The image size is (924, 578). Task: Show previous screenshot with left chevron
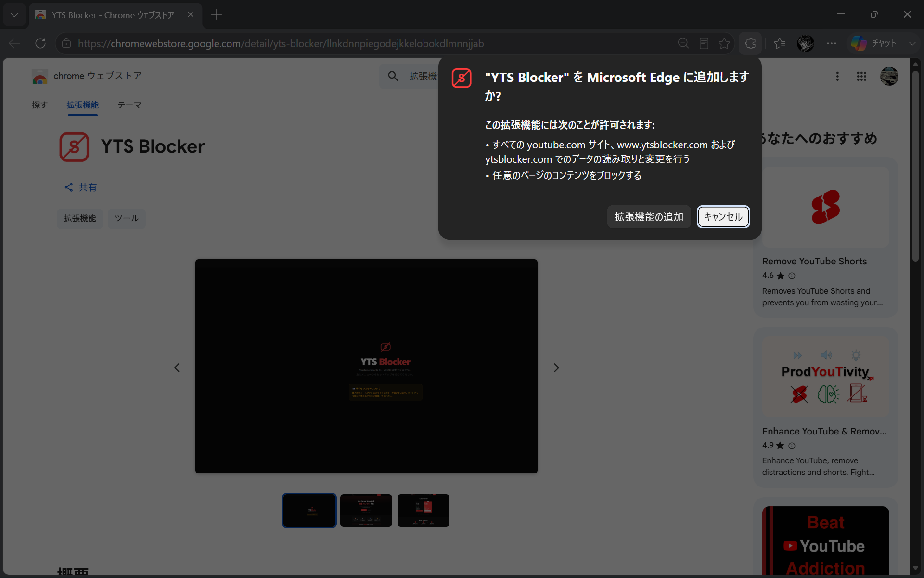tap(177, 368)
